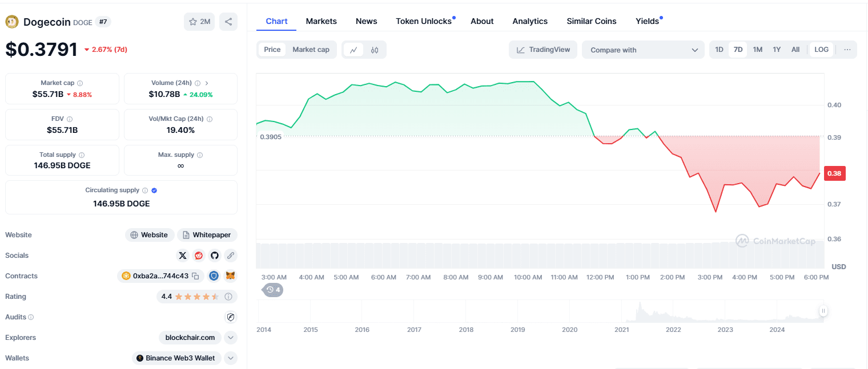Open the Volume (24h) chevron arrow

(207, 83)
